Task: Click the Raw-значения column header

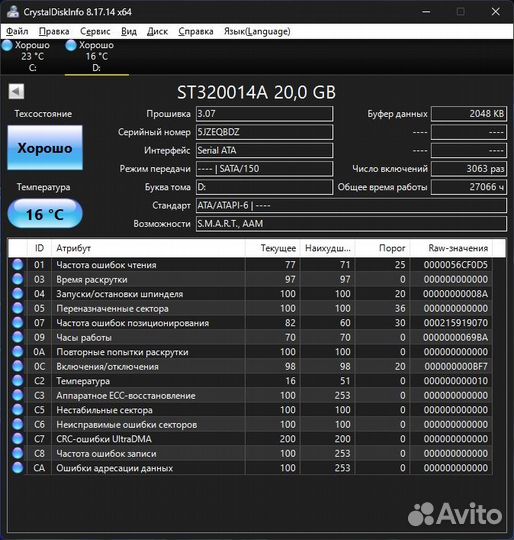Action: point(451,248)
